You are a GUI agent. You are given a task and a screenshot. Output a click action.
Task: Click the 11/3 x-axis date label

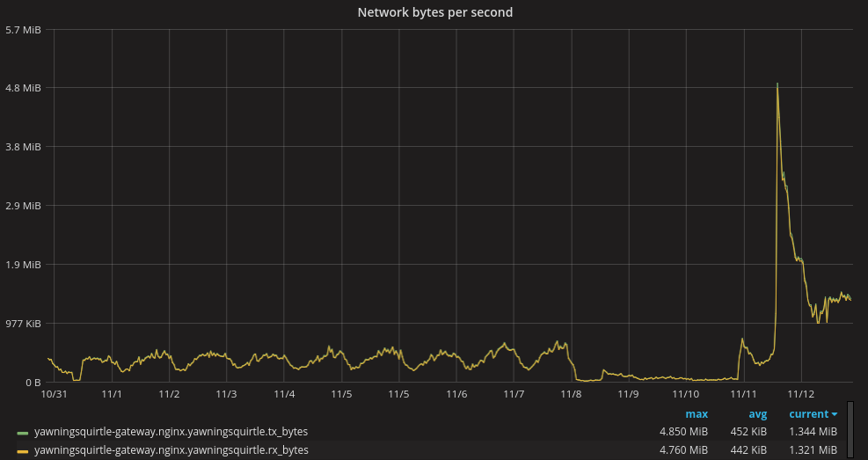click(226, 394)
